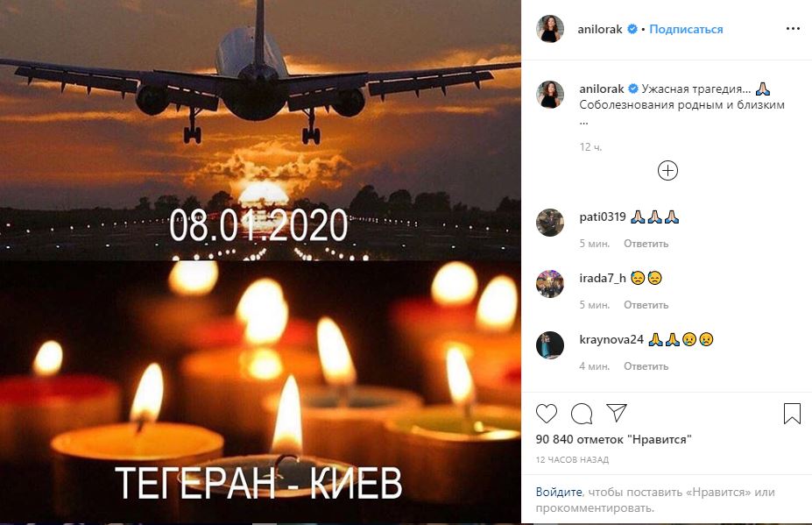The image size is (812, 525).
Task: View the 90 840 likes count
Action: [614, 439]
